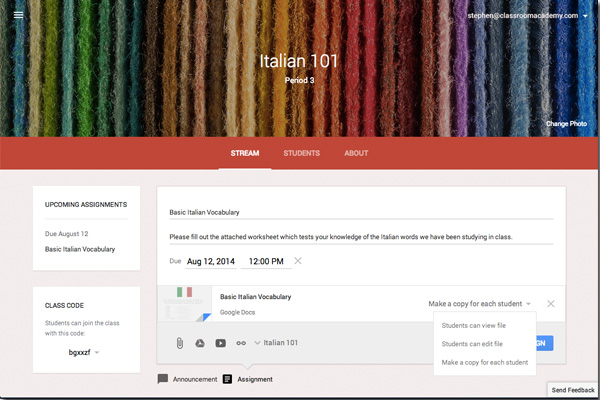Choose Students can edit file option
The width and height of the screenshot is (600, 400).
click(471, 344)
